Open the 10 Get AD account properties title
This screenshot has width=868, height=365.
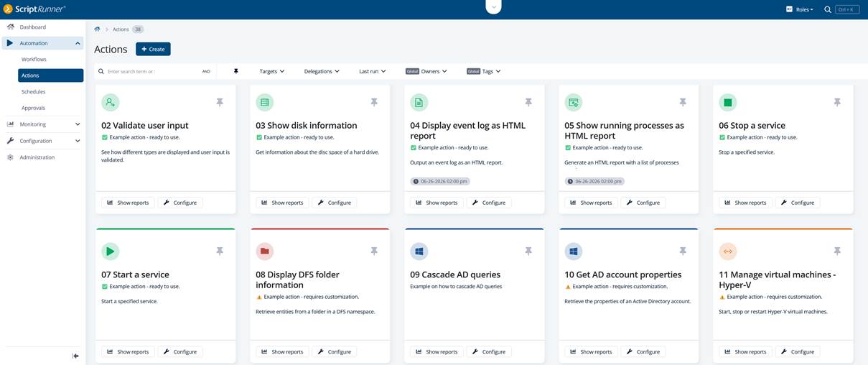click(x=623, y=274)
